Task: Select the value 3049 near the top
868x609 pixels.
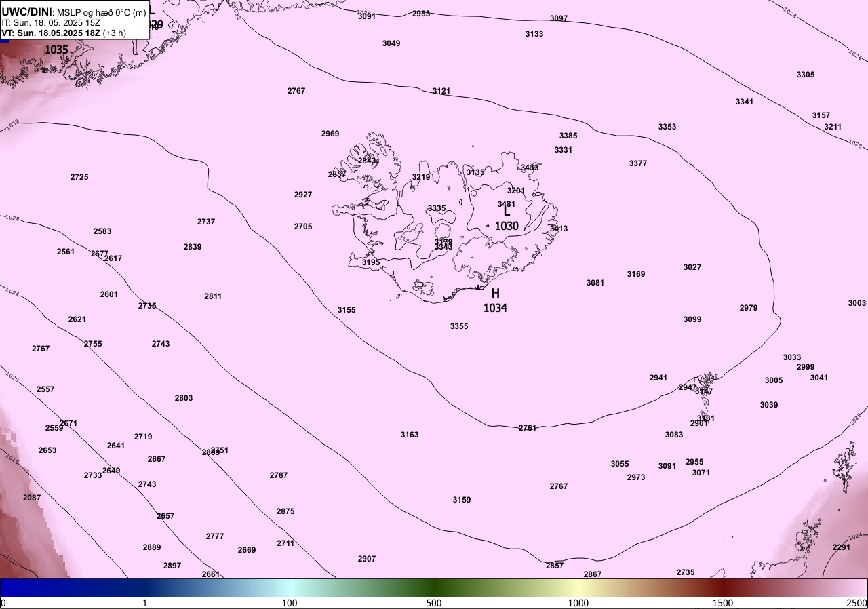Action: (391, 43)
